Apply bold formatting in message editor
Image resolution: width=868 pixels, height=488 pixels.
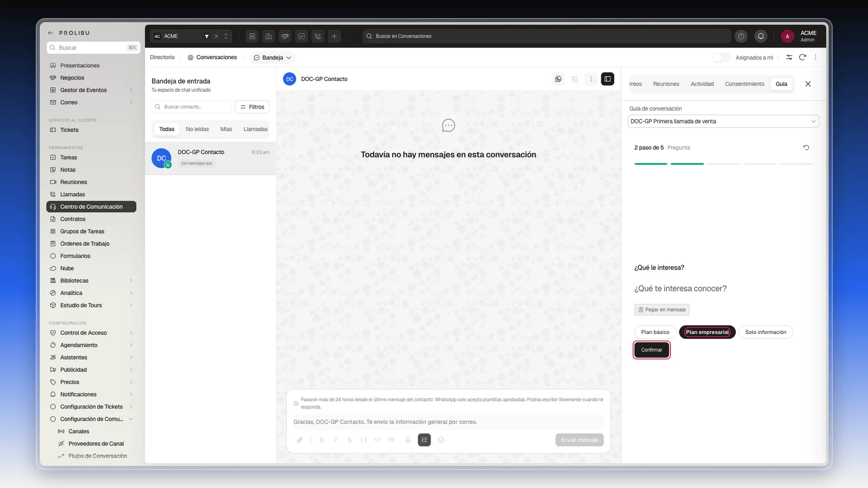point(322,440)
